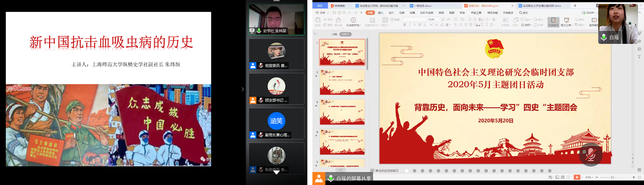Click the 查找 search icon
The height and width of the screenshot is (185, 644).
pyautogui.click(x=523, y=13)
